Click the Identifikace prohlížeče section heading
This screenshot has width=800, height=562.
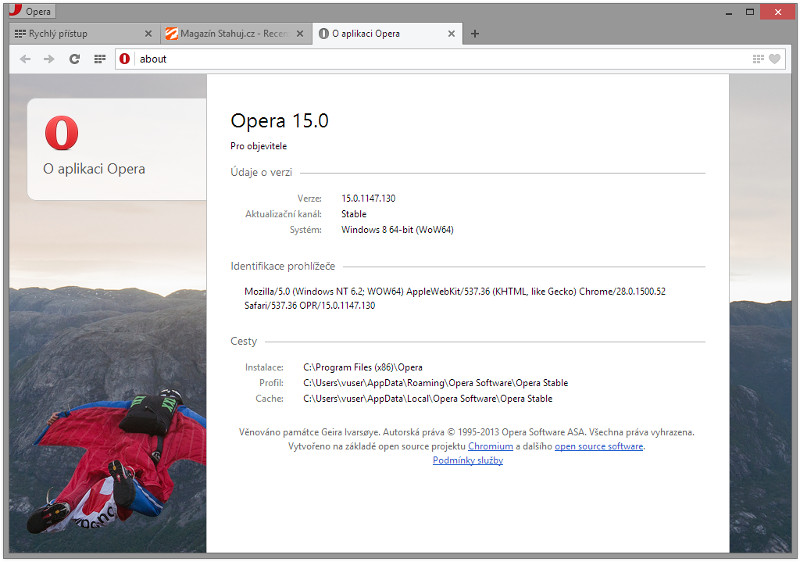(x=283, y=266)
